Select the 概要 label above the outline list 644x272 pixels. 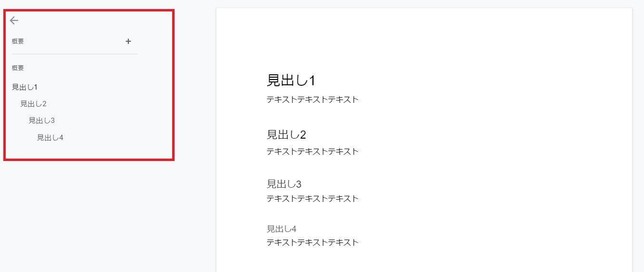18,68
